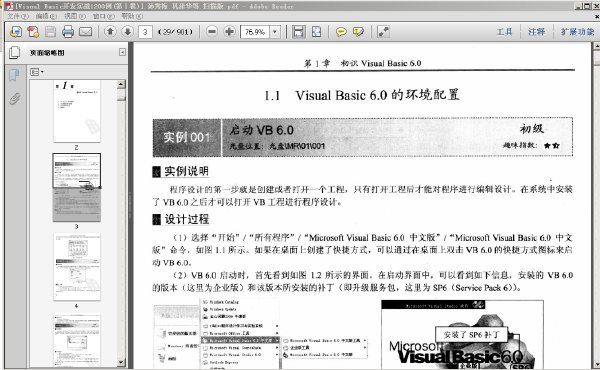Open the attachments paperclip panel
This screenshot has height=370, width=600.
14,99
